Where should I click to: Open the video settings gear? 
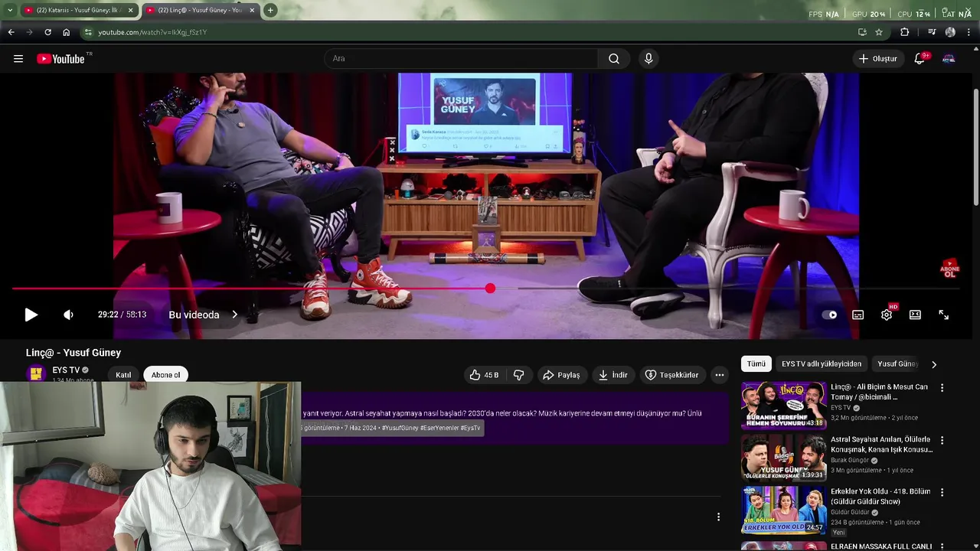(887, 315)
